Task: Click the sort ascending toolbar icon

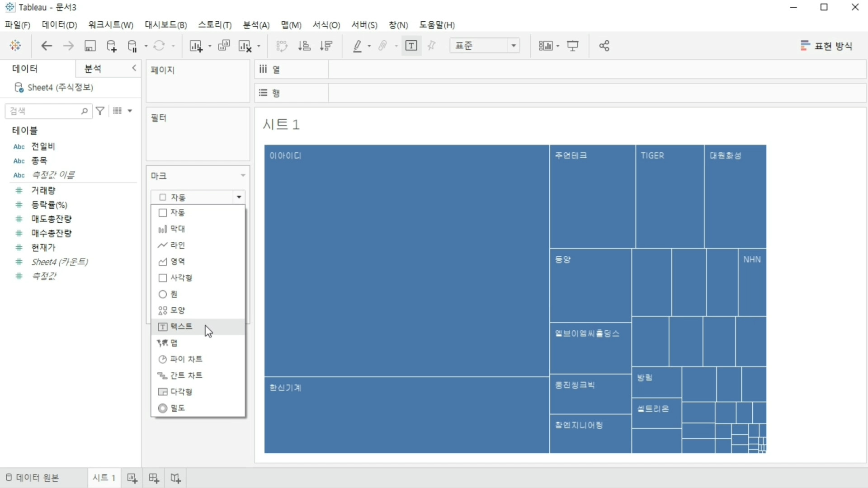Action: pyautogui.click(x=304, y=46)
